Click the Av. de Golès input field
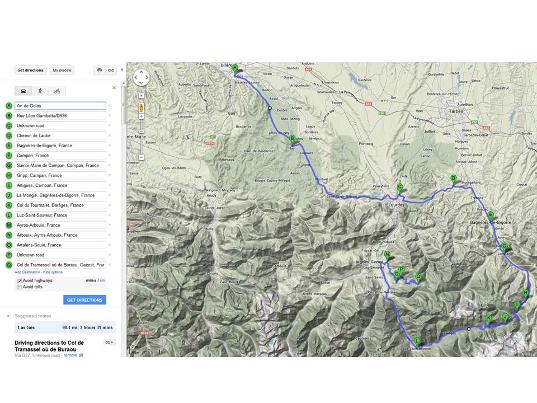This screenshot has width=537, height=403. [x=60, y=106]
